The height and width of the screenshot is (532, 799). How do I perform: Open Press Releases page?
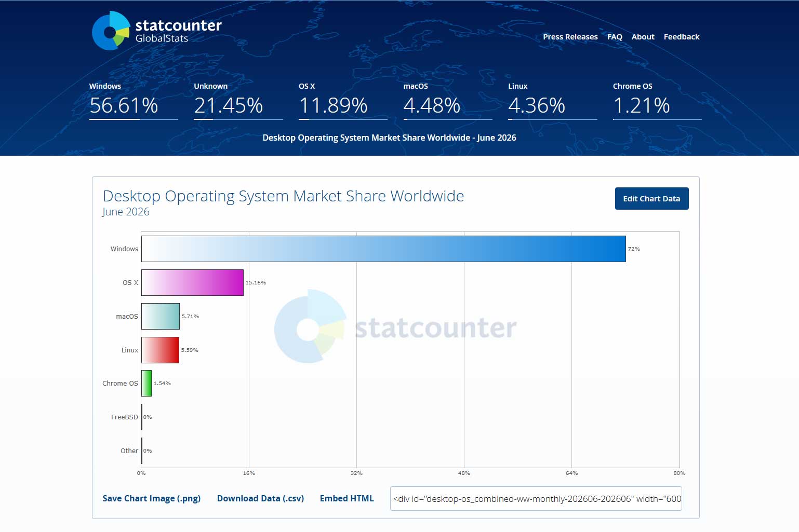[x=570, y=37]
